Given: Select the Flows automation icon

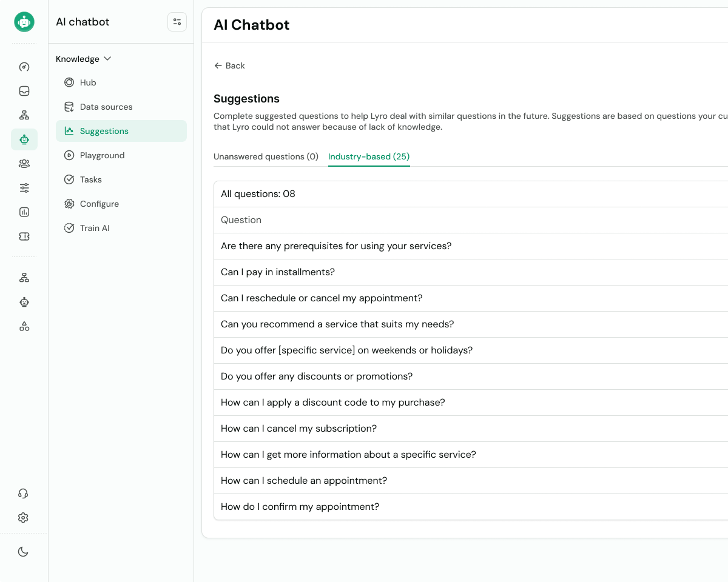Looking at the screenshot, I should click(24, 115).
